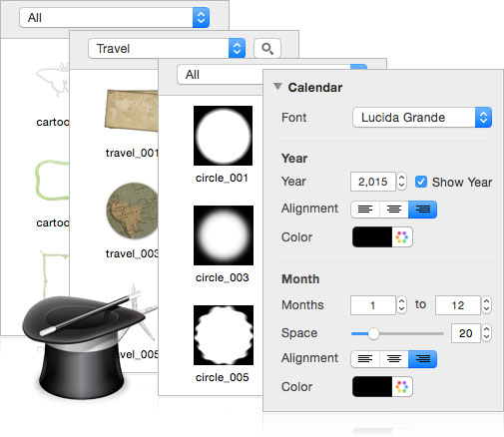This screenshot has height=437, width=504.
Task: Click the search magnifier button in Travel panel
Action: 267,49
